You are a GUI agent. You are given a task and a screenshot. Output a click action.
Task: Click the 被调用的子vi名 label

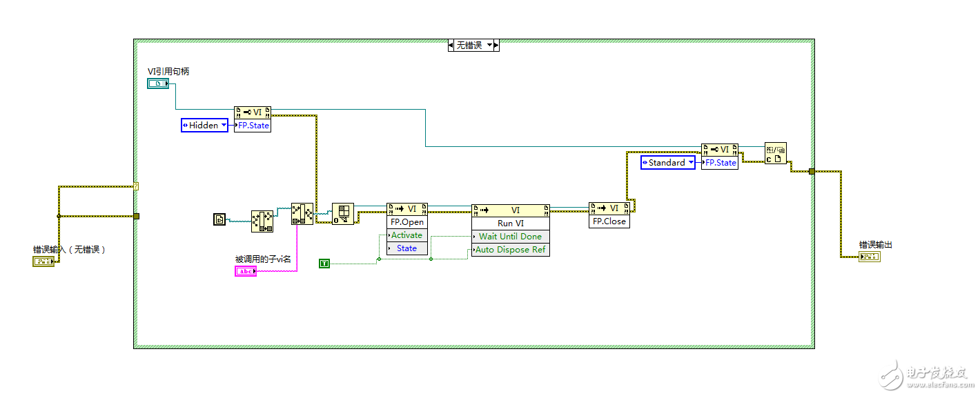(263, 259)
